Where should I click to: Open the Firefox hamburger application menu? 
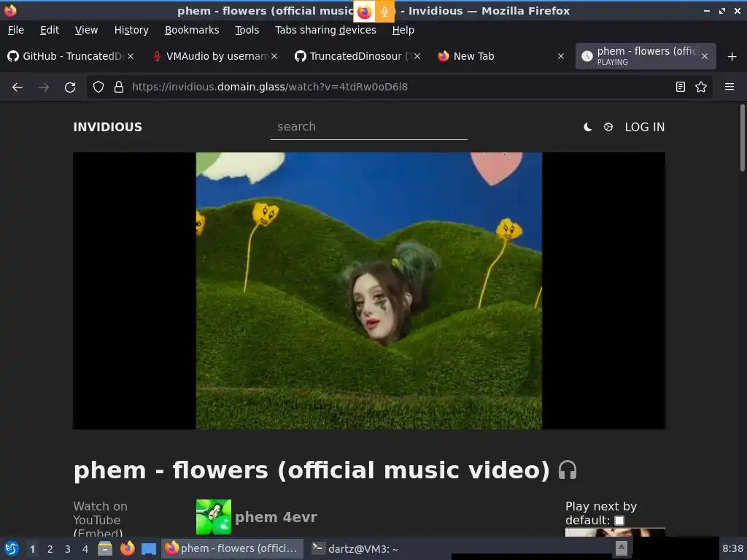coord(729,87)
